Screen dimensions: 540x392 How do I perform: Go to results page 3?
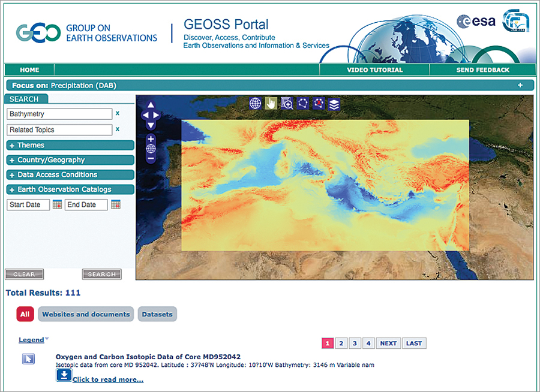(355, 343)
